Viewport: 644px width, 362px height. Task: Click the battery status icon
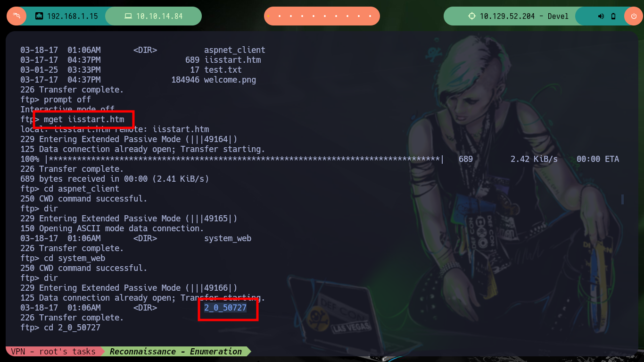pyautogui.click(x=613, y=16)
